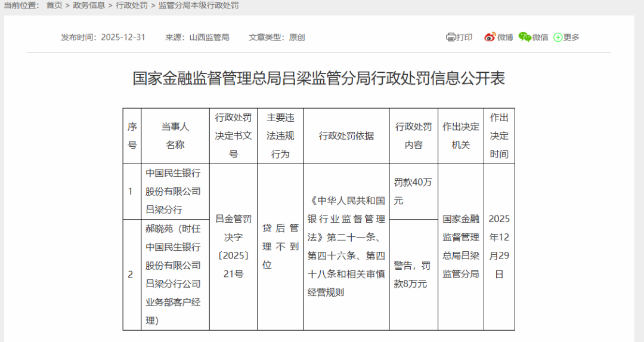Click the 行政处罚依据 header cell

346,136
